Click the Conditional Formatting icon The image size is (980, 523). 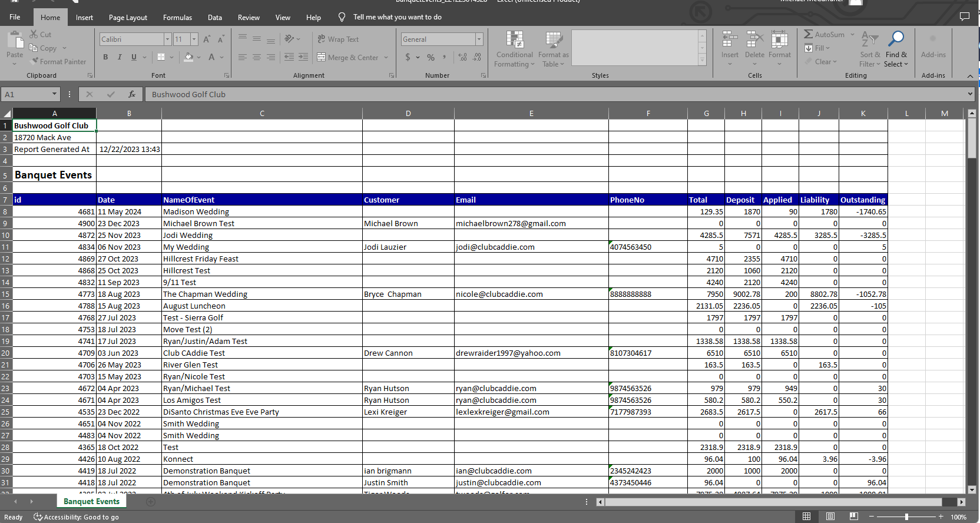pos(514,40)
